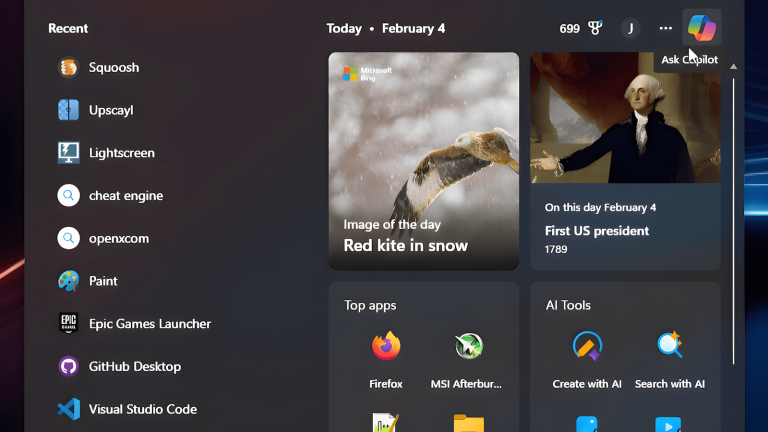Open the three-dot more options menu
This screenshot has height=432, width=768.
click(666, 28)
